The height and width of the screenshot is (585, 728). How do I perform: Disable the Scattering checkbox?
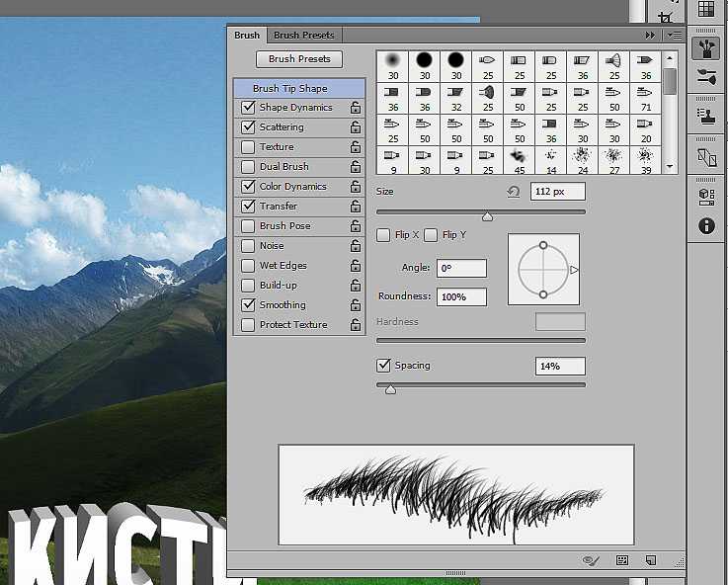click(x=248, y=127)
